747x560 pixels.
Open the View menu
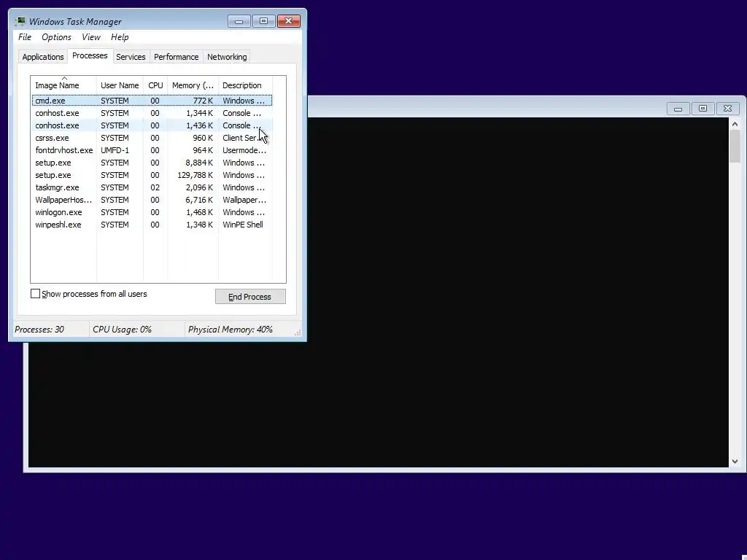90,37
